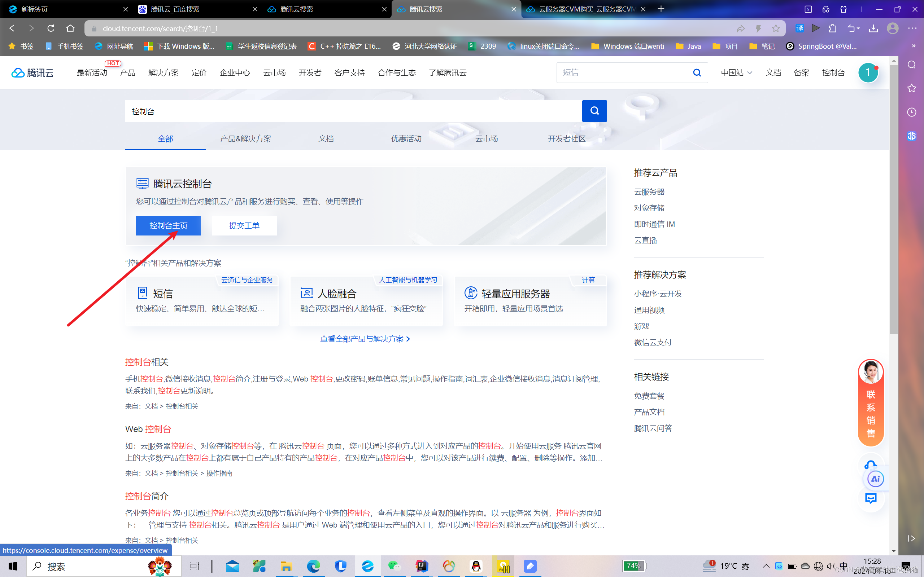924x577 pixels.
Task: Open the browser downloads icon
Action: point(873,28)
